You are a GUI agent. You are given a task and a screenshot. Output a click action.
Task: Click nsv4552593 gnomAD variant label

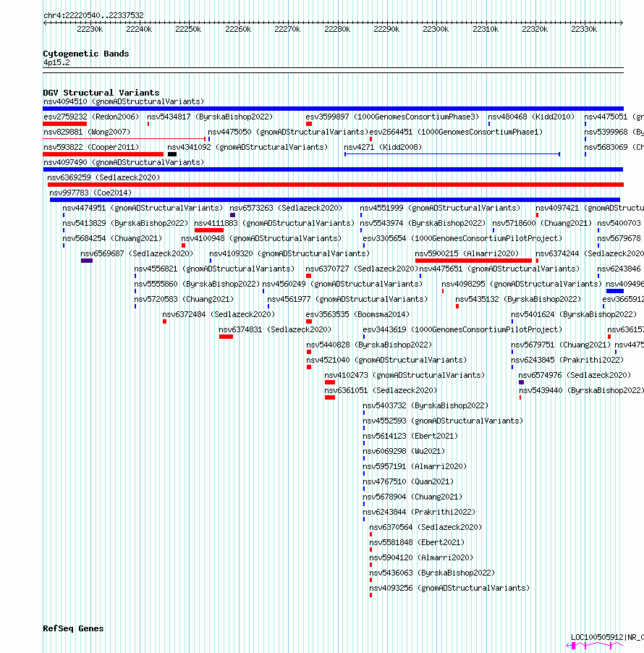[443, 421]
